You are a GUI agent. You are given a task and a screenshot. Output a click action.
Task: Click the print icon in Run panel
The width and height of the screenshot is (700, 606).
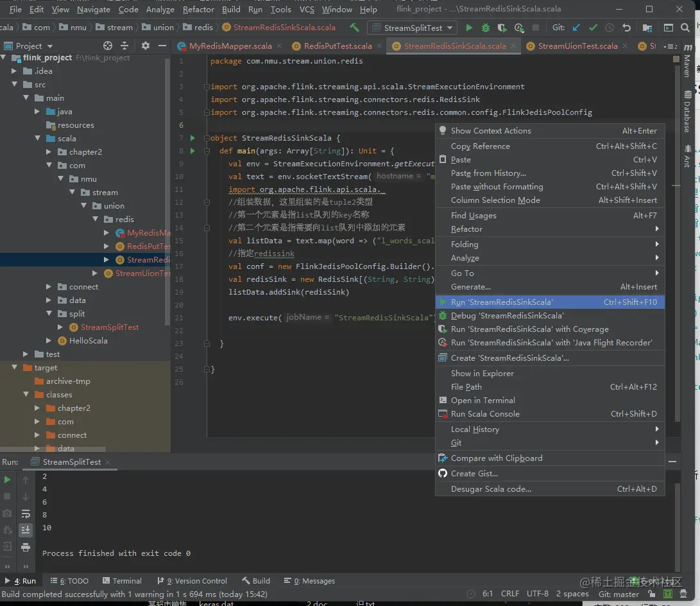click(26, 547)
